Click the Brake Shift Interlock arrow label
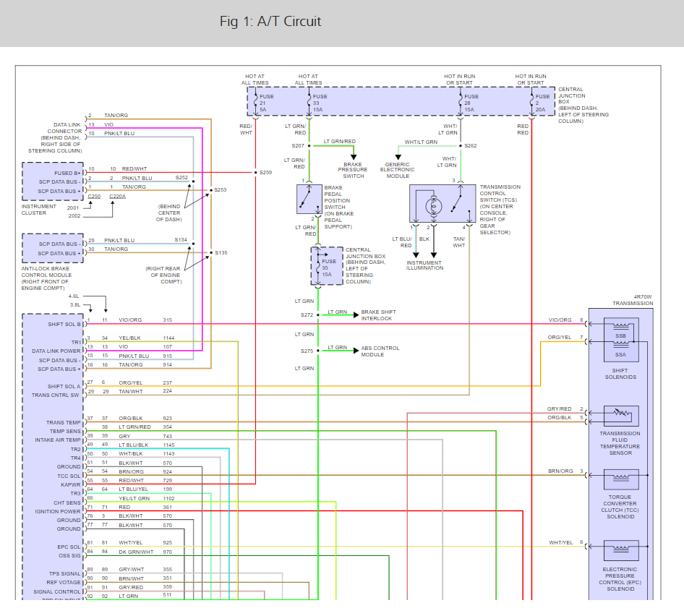Screen dimensions: 684x616 (378, 315)
